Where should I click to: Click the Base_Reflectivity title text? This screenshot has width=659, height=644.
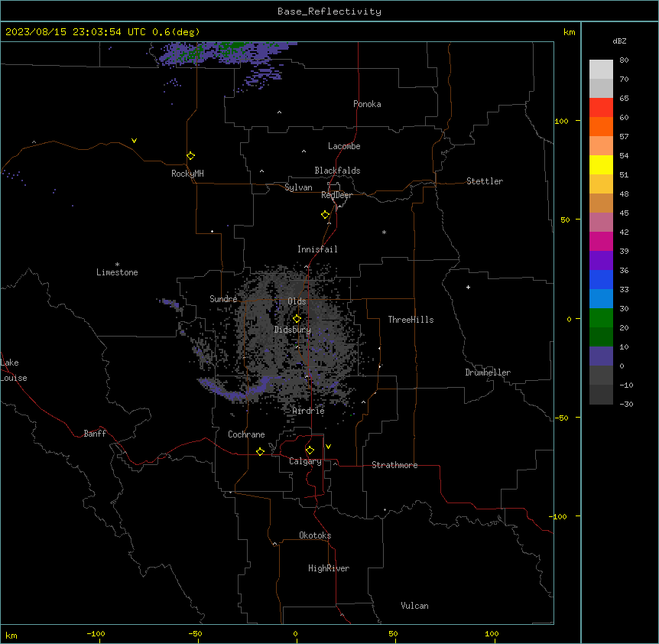pyautogui.click(x=329, y=11)
